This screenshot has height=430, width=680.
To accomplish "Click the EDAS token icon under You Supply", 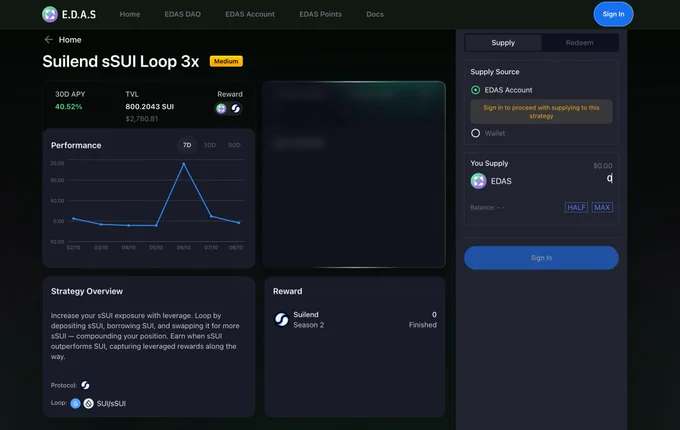I will pos(478,181).
